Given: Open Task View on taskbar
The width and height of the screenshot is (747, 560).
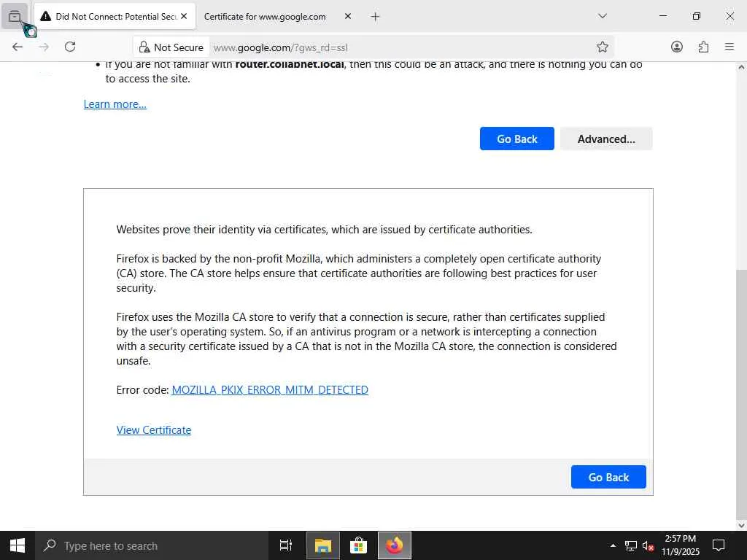Looking at the screenshot, I should [286, 545].
